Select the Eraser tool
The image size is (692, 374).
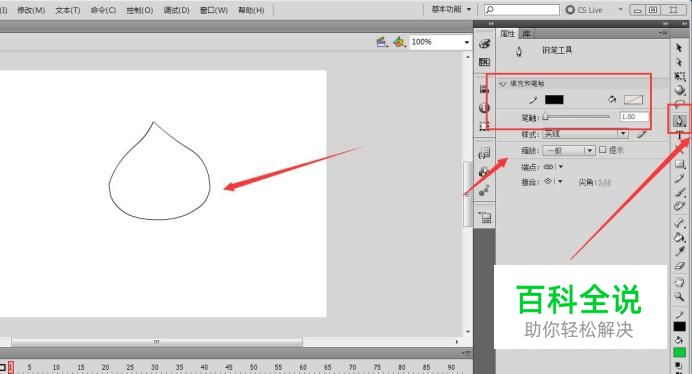click(680, 266)
